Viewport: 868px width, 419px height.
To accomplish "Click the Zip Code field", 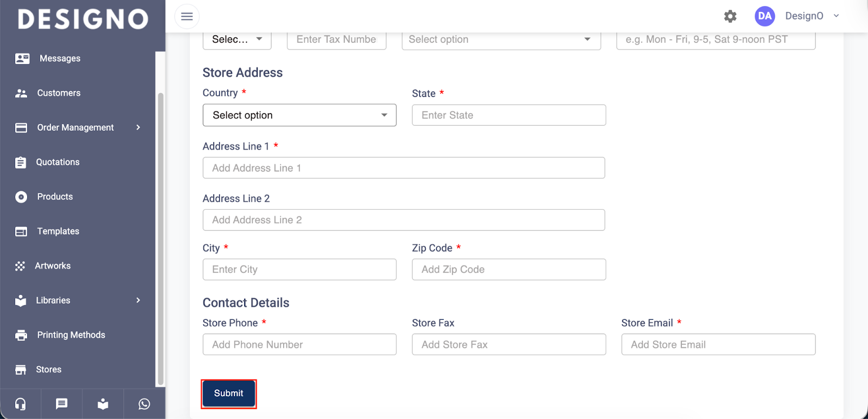I will coord(509,269).
